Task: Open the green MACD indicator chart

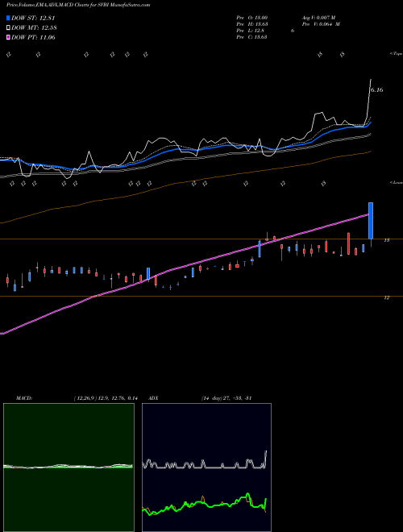Action: [x=69, y=468]
